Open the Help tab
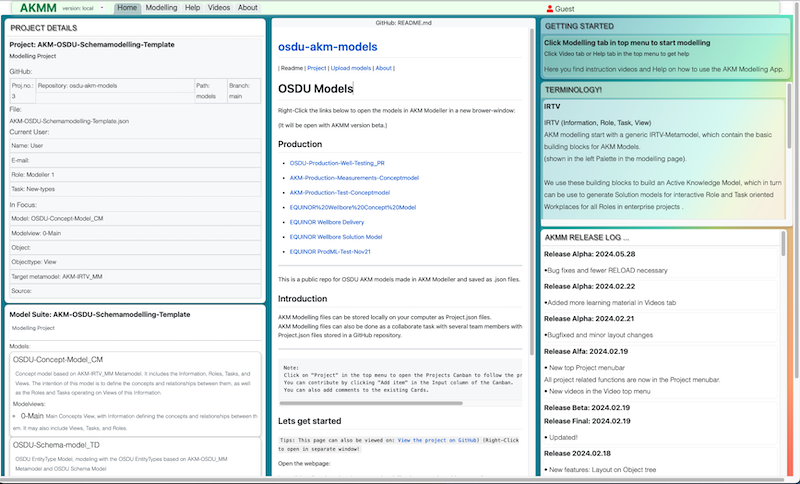Image resolution: width=800 pixels, height=484 pixels. pos(192,8)
